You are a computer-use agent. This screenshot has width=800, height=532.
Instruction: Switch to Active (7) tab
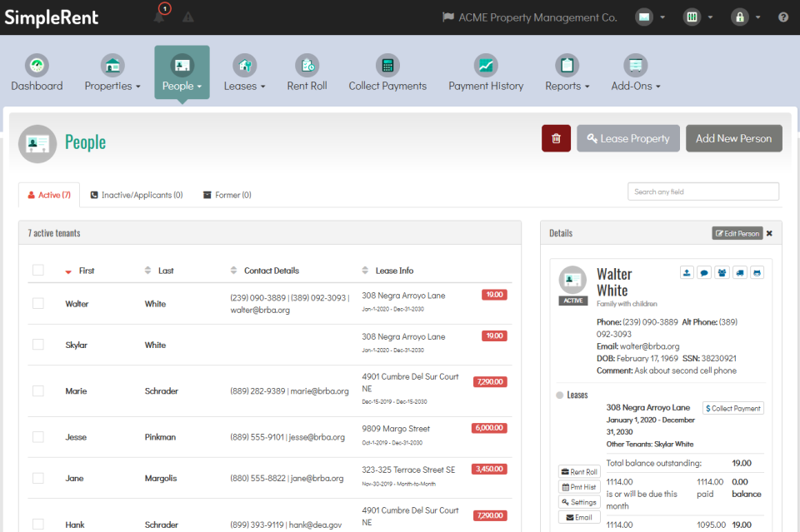point(49,195)
